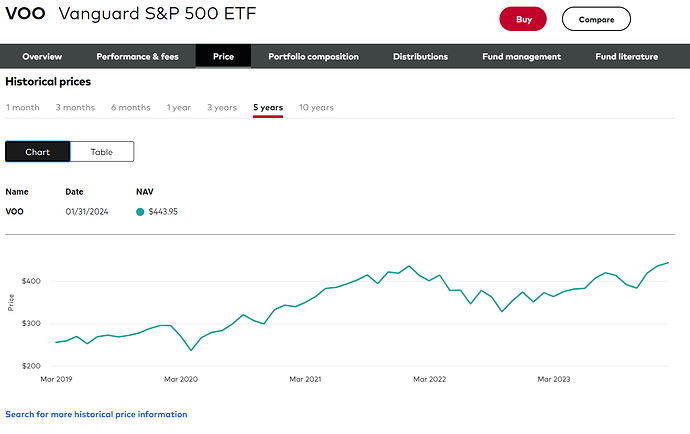Show the 3 years price history
This screenshot has height=434, width=690.
point(222,107)
